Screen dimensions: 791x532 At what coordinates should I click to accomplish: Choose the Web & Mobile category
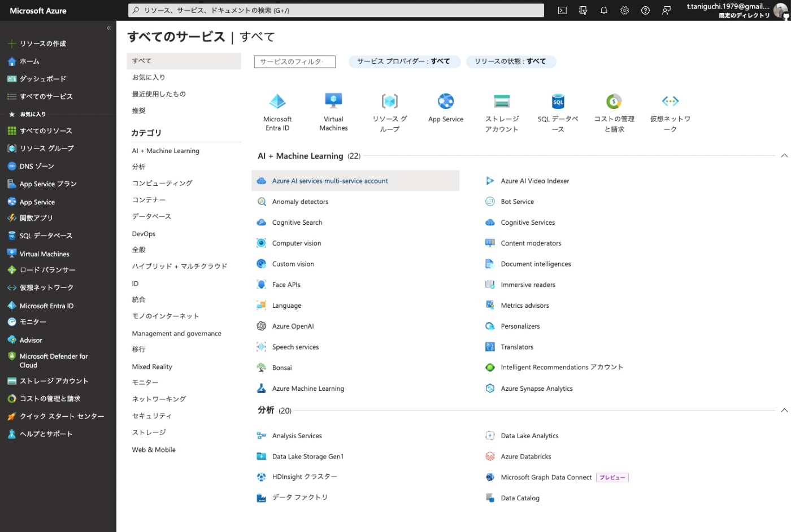(x=154, y=450)
